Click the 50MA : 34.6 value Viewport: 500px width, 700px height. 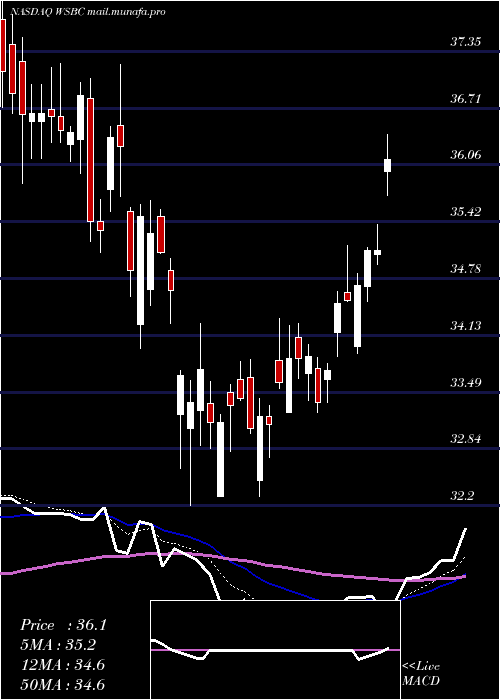pos(62,685)
